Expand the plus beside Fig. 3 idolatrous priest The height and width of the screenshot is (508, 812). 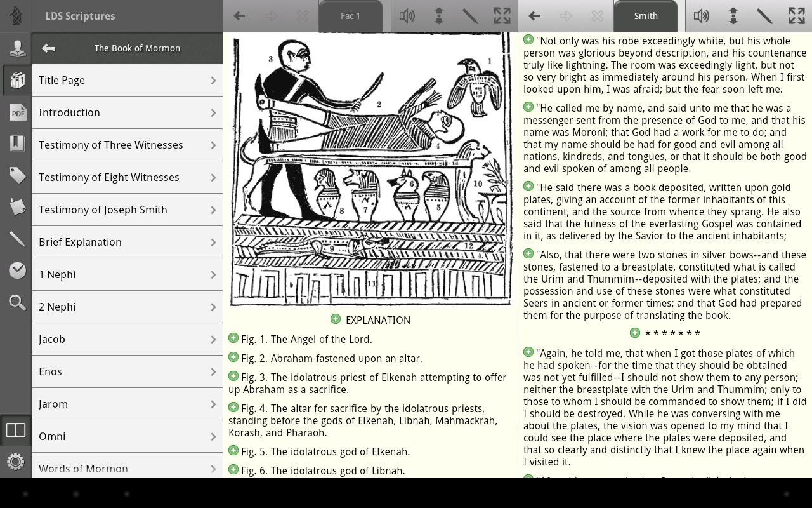tap(233, 376)
